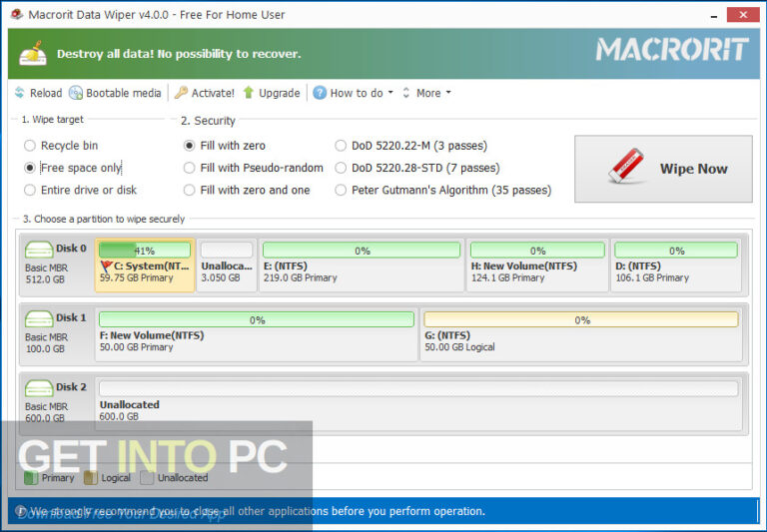This screenshot has height=532, width=767.
Task: Choose Entire drive or disk option
Action: tap(81, 190)
